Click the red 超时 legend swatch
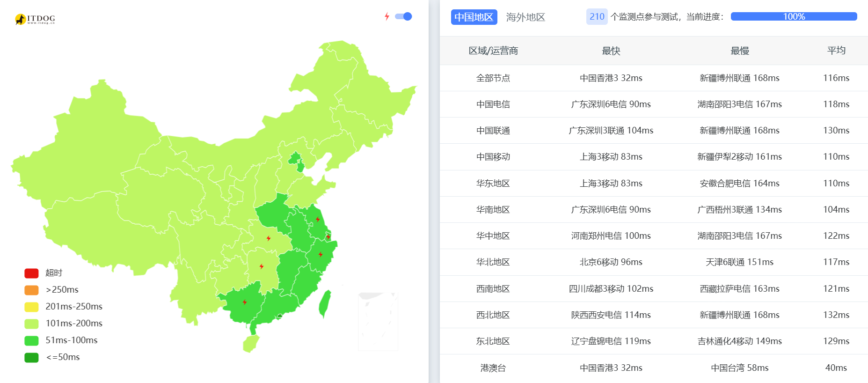This screenshot has height=383, width=868. pos(31,273)
